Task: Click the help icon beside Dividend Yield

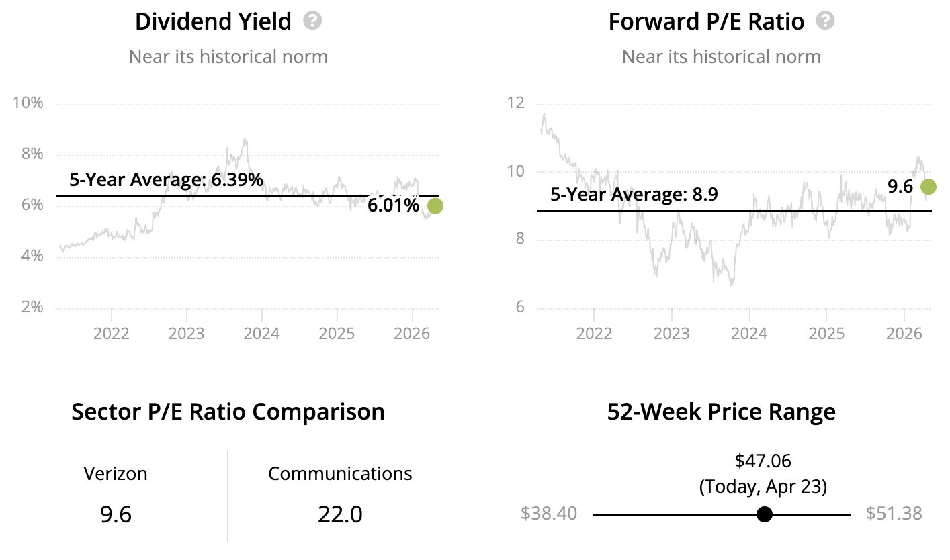Action: pos(312,21)
